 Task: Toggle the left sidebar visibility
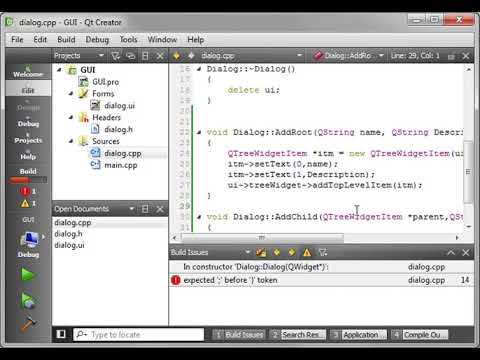coord(61,334)
